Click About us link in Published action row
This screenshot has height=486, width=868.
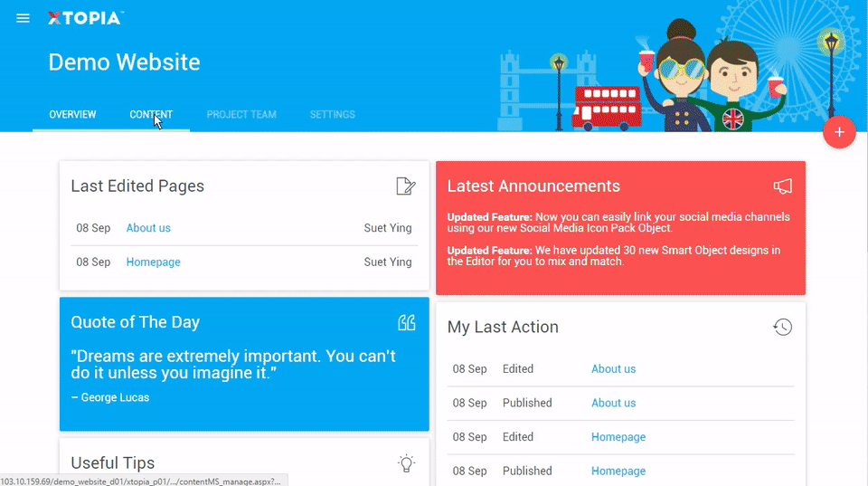(613, 403)
